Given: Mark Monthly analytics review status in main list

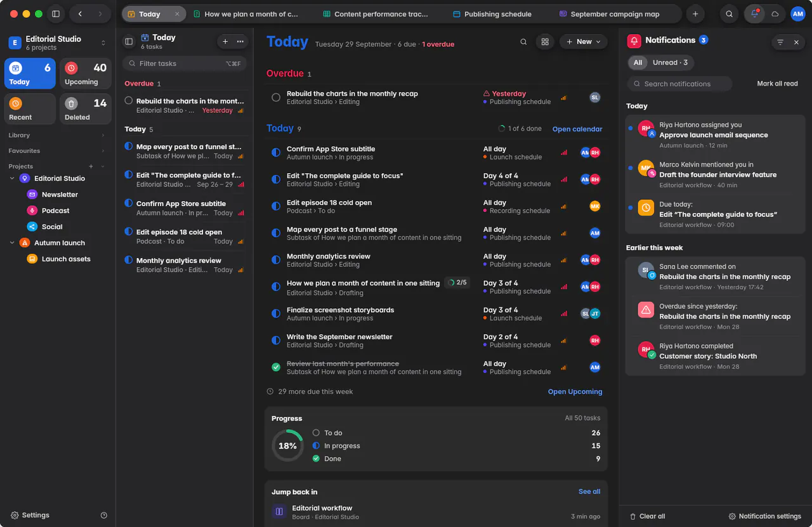Looking at the screenshot, I should [276, 260].
